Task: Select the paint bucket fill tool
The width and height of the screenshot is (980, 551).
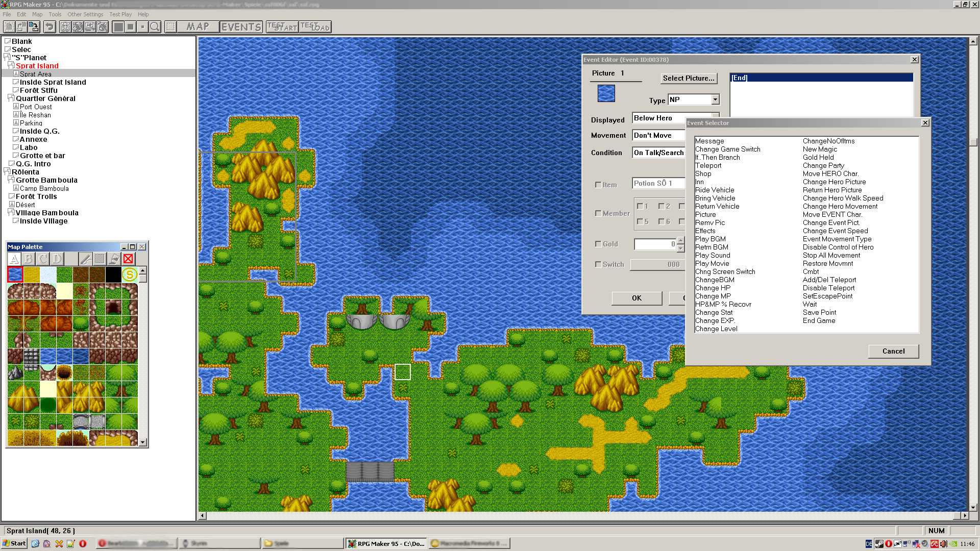Action: (x=114, y=259)
